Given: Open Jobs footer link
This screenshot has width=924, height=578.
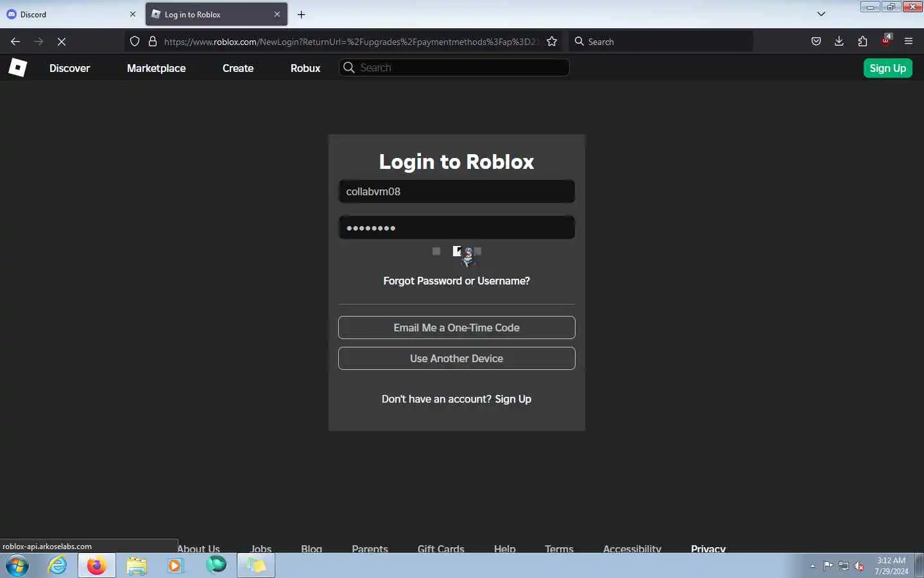Looking at the screenshot, I should (x=261, y=548).
